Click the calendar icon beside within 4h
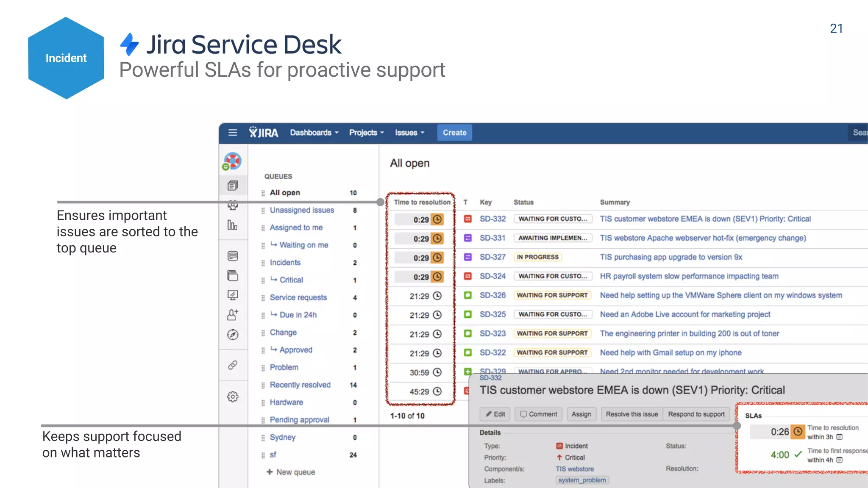The width and height of the screenshot is (868, 488). point(839,460)
